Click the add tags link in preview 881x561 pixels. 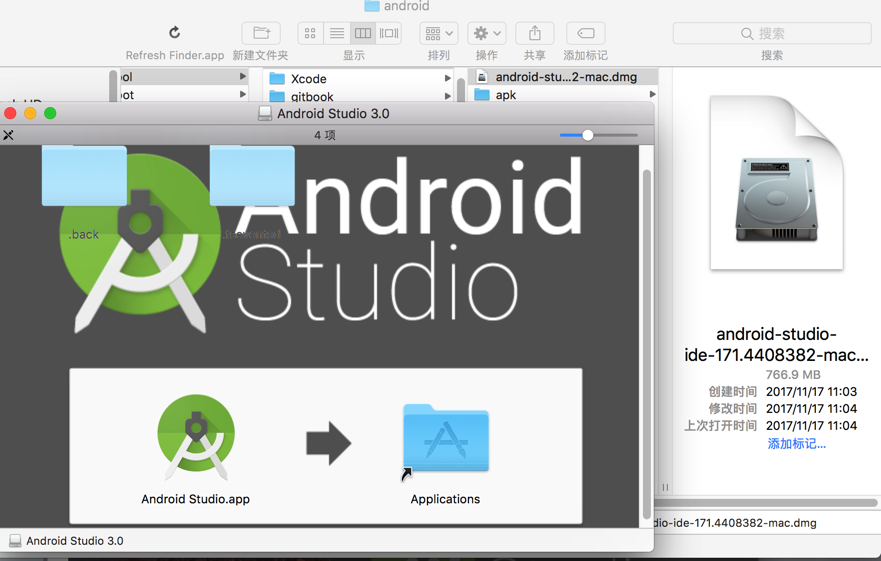(796, 443)
